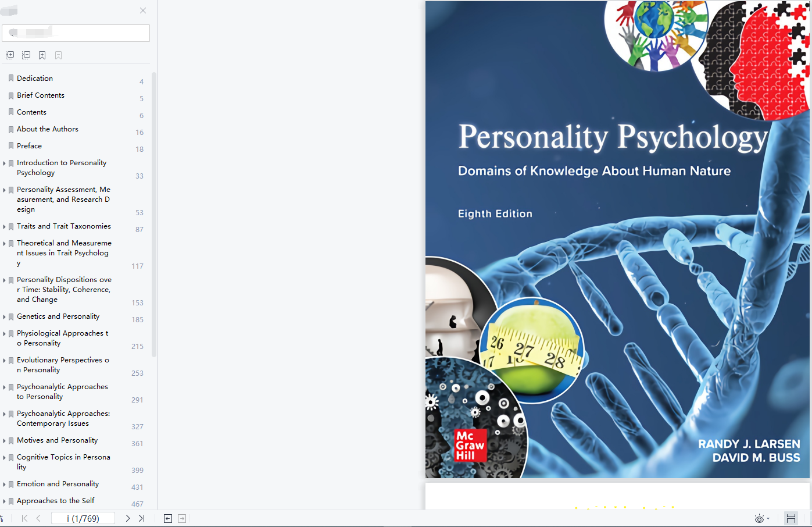Click the bookmark panel vertical scrollbar
This screenshot has height=527, width=812.
(154, 214)
